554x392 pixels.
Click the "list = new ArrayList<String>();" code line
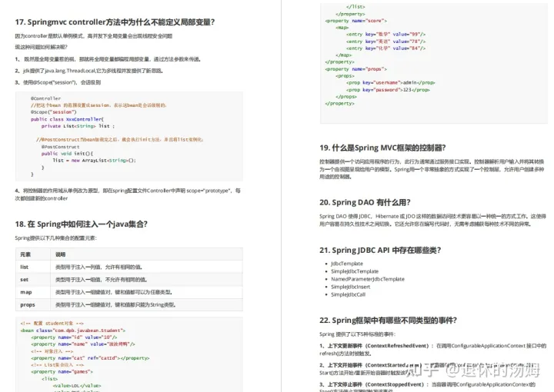95,160
